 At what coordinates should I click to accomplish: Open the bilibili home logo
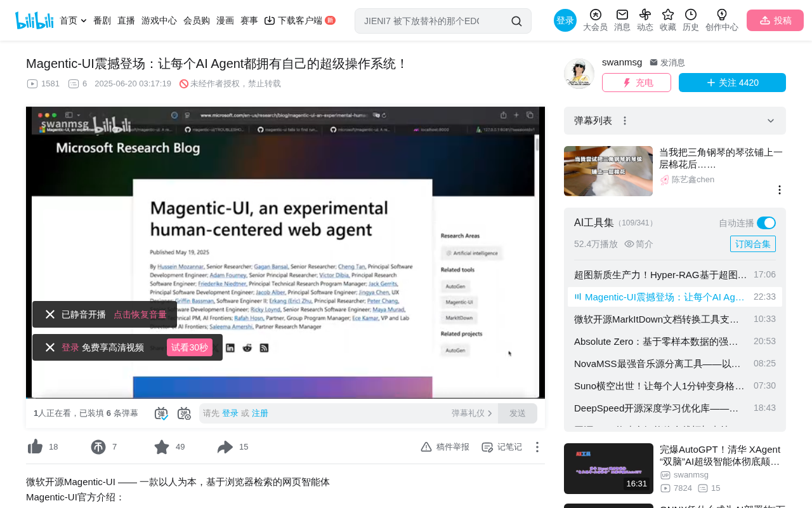pyautogui.click(x=34, y=20)
